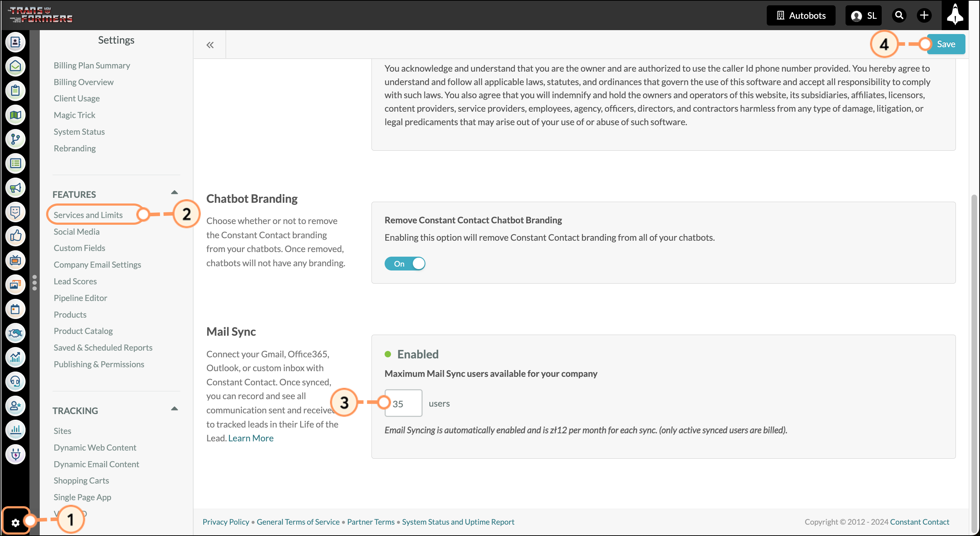Open Pipeline Editor
Image resolution: width=980 pixels, height=536 pixels.
tap(80, 298)
